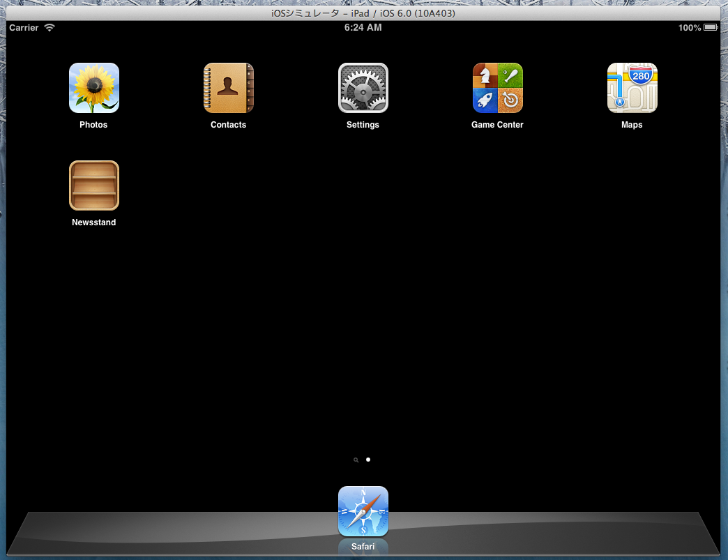728x560 pixels.
Task: Select the Spotlight search page indicator
Action: click(x=356, y=460)
